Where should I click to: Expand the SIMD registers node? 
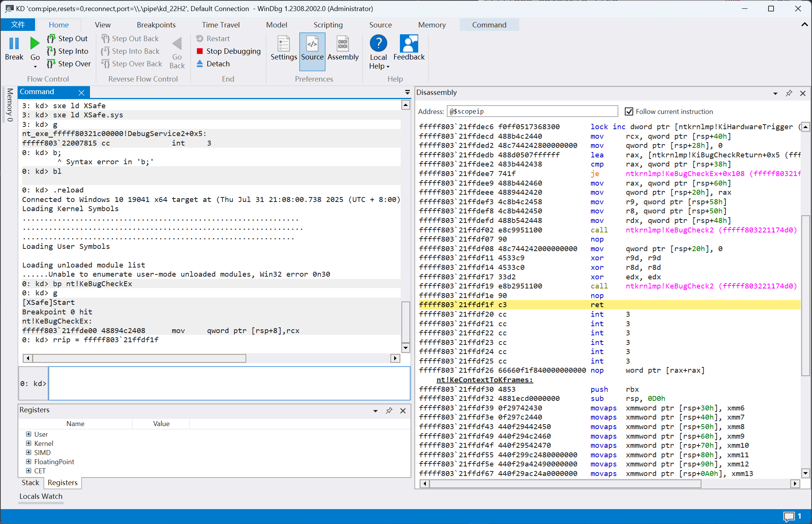point(29,452)
